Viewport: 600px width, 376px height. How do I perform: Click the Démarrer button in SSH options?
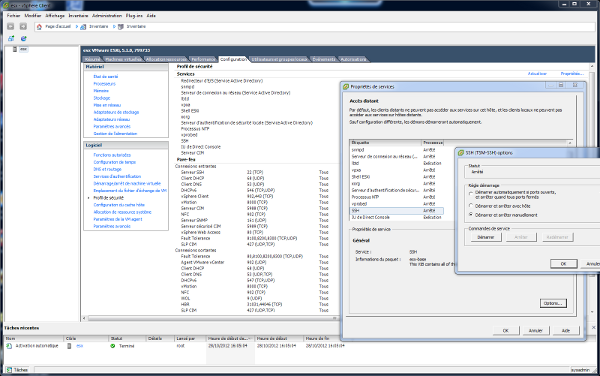486,237
